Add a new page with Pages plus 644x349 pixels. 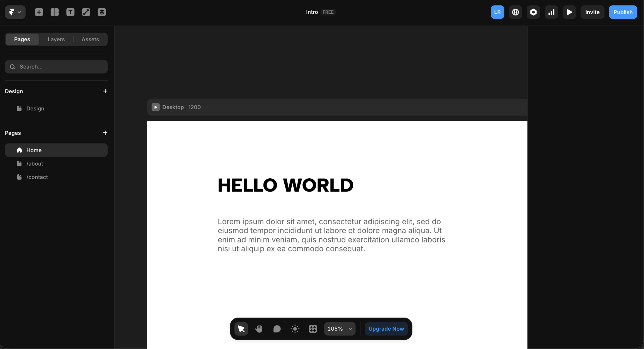click(x=105, y=133)
